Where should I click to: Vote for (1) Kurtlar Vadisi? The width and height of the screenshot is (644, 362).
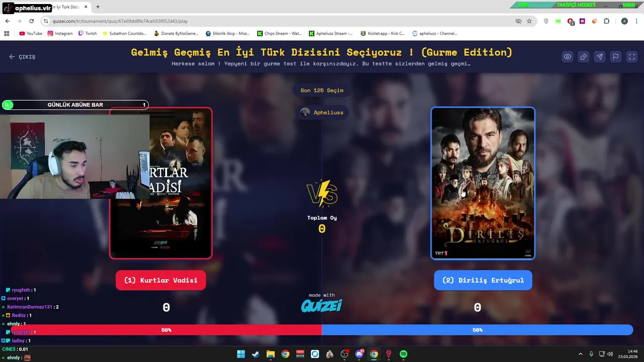[160, 280]
